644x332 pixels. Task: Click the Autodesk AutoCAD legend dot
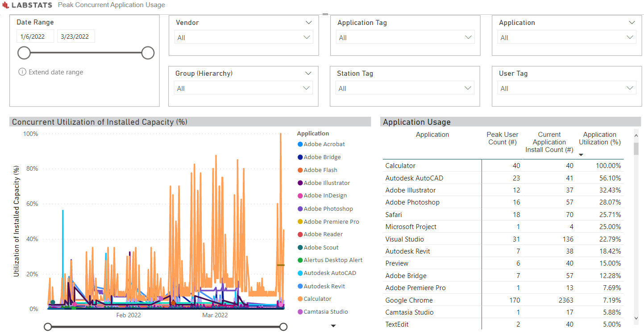coord(300,273)
